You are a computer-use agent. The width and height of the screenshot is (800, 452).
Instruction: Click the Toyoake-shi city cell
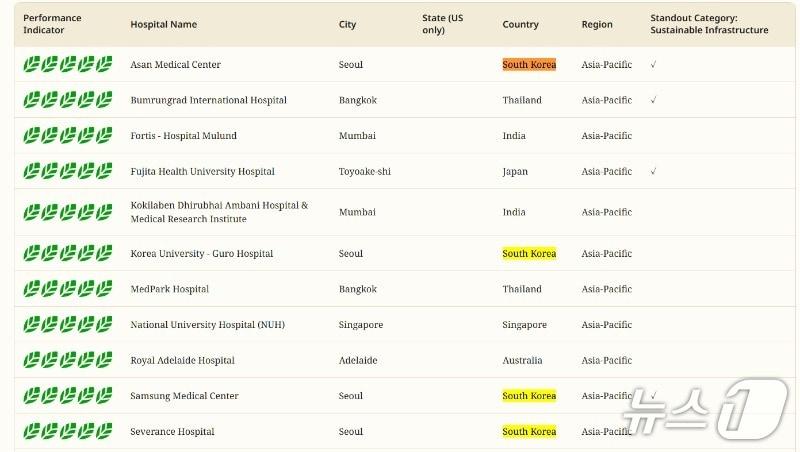pos(365,171)
